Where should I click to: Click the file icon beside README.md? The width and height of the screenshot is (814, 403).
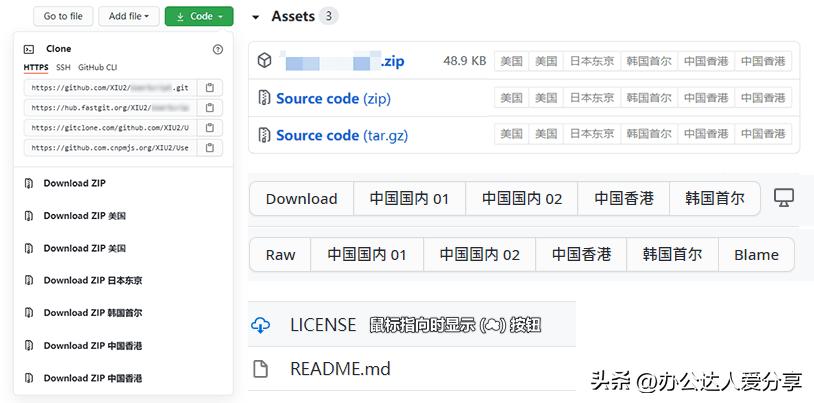[260, 369]
